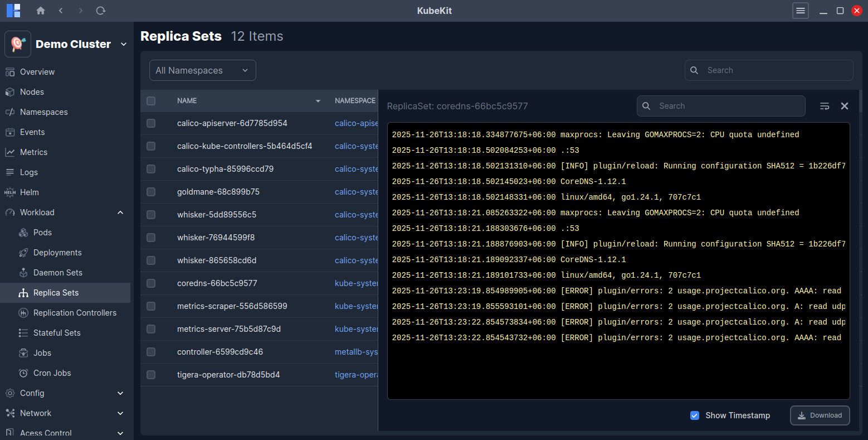This screenshot has width=868, height=440.
Task: Open the All Namespaces dropdown
Action: click(x=202, y=70)
